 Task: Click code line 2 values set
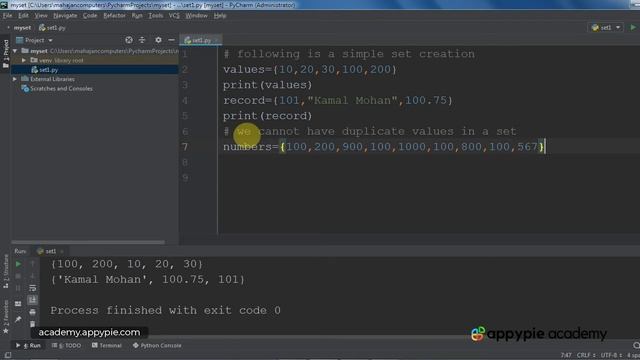click(x=310, y=69)
